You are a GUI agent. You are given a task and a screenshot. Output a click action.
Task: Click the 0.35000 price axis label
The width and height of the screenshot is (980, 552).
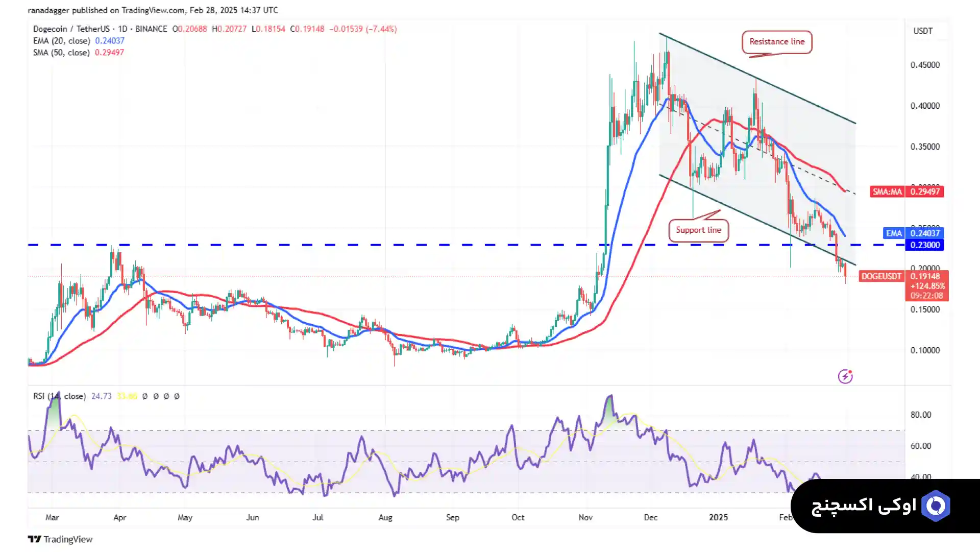[925, 147]
